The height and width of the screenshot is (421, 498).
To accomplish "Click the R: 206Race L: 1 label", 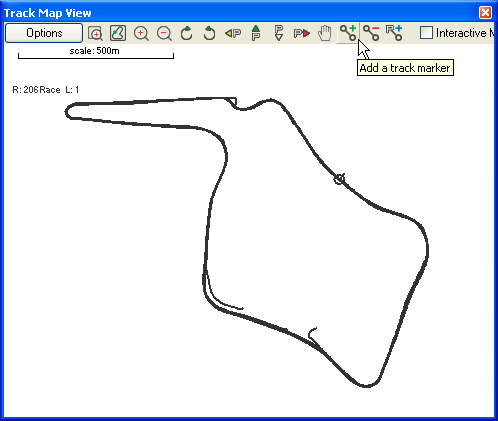I will [46, 90].
